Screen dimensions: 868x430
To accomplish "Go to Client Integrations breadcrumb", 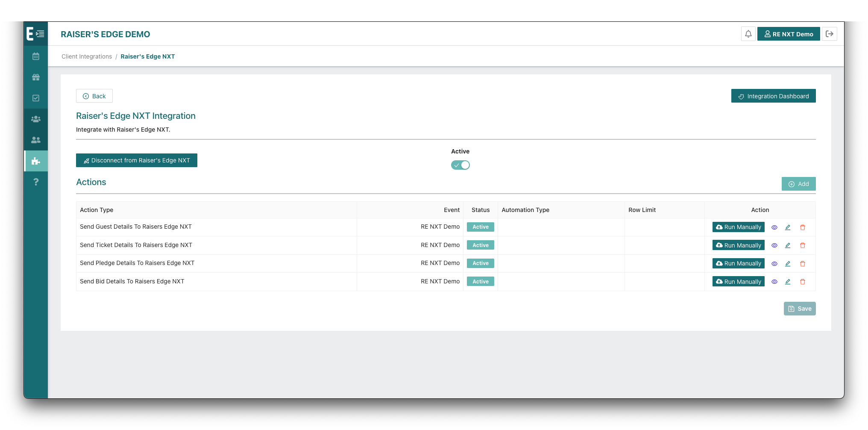I will click(x=87, y=56).
